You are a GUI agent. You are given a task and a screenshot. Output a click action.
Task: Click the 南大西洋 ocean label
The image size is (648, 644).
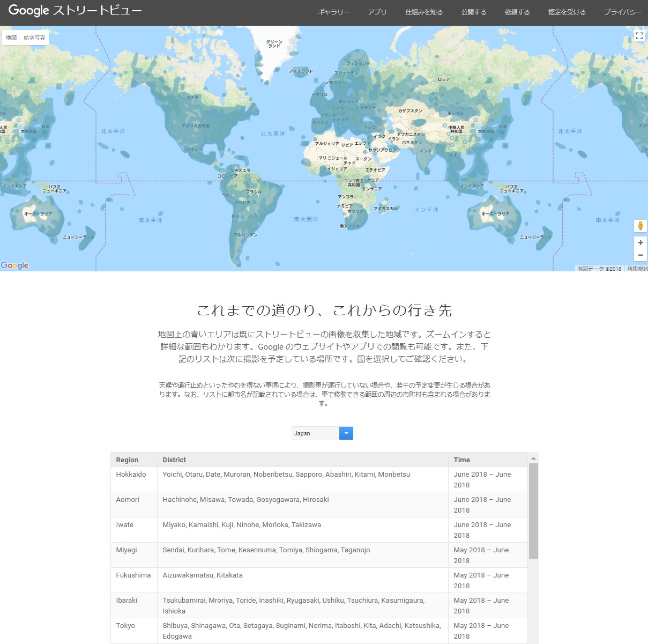(306, 219)
